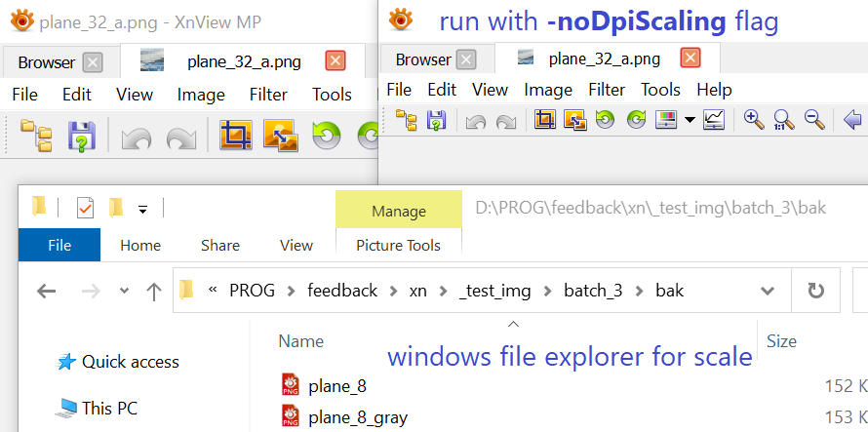Image resolution: width=868 pixels, height=432 pixels.
Task: Open Image menu in left XnView
Action: click(200, 95)
